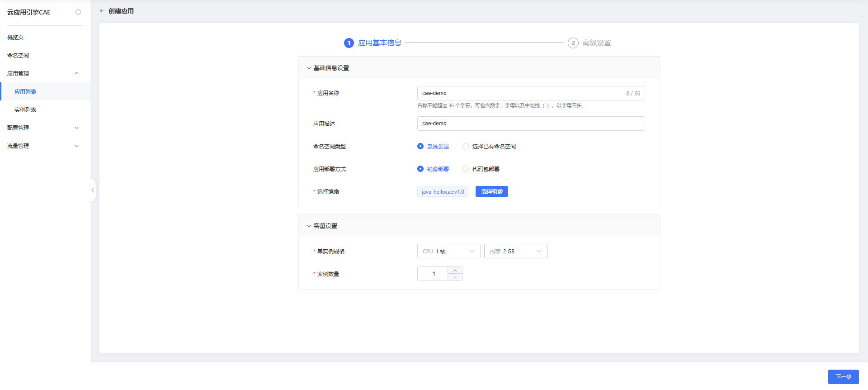Collapse the 基础信息设置 section
The height and width of the screenshot is (390, 868).
pos(309,68)
